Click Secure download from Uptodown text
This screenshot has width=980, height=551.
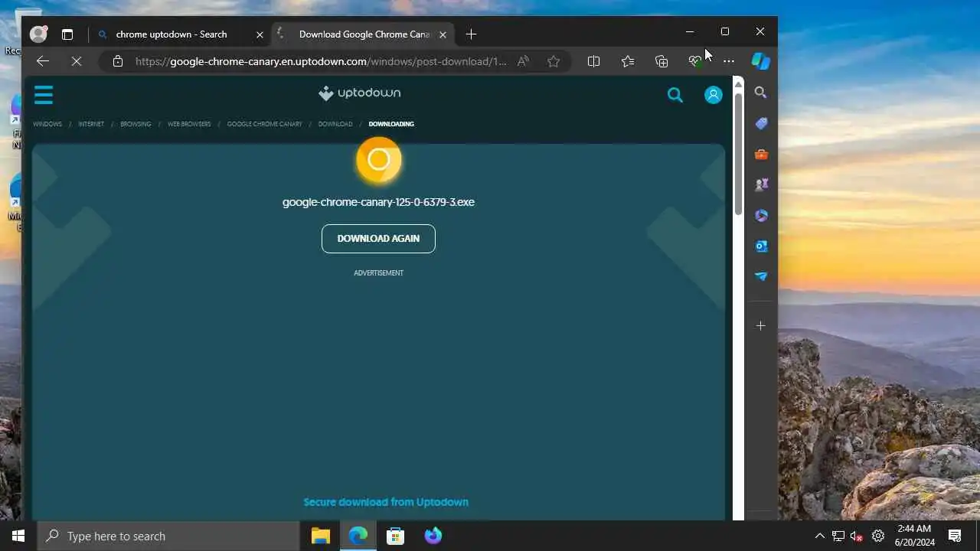point(386,502)
